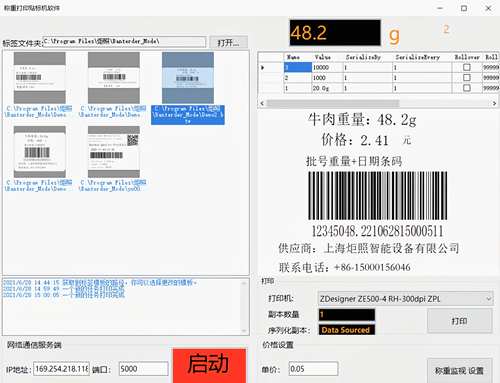Select the second label template thumbnail in top row
Image resolution: width=500 pixels, height=383 pixels.
pos(114,78)
